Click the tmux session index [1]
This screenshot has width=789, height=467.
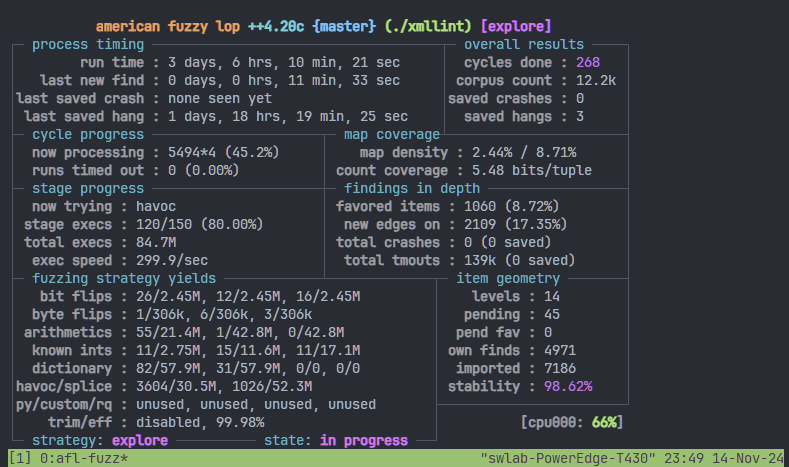coord(20,458)
